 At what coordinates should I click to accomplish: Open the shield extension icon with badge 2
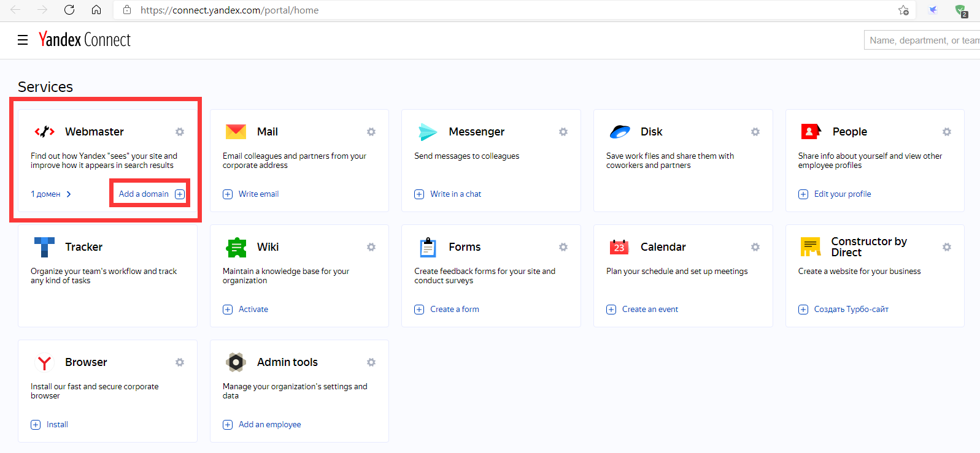[x=961, y=10]
